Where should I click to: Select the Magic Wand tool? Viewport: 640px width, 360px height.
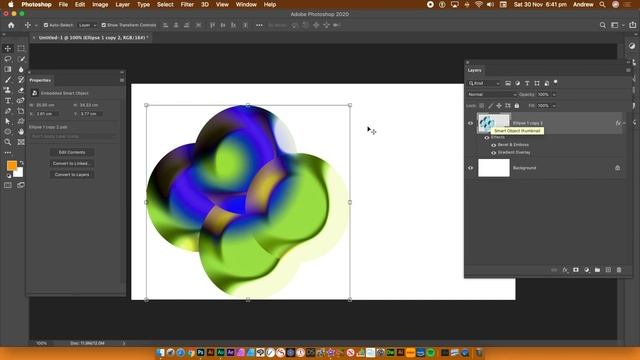[x=21, y=59]
